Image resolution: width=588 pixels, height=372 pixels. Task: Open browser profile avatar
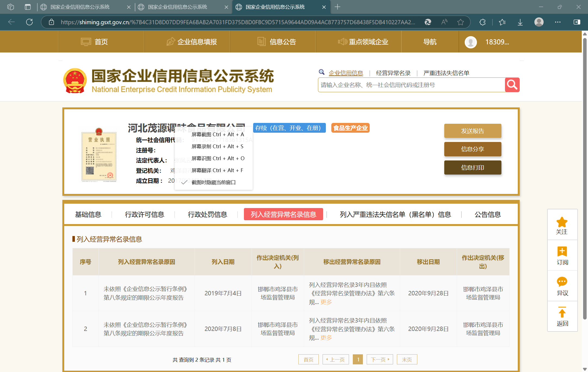[539, 22]
